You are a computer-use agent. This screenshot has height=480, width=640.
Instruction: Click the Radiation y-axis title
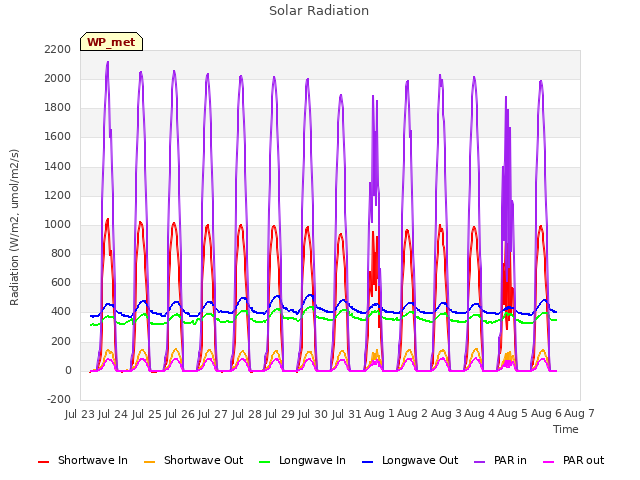coord(14,227)
